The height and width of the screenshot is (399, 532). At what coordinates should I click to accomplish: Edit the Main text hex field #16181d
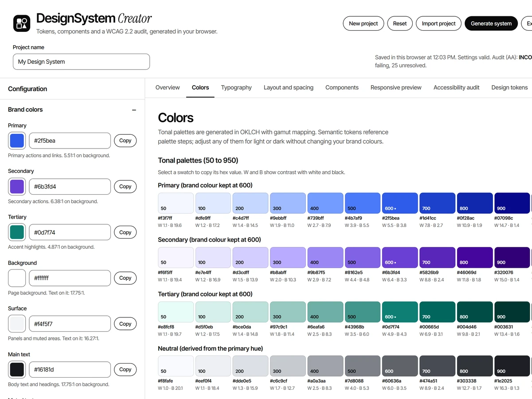(70, 369)
